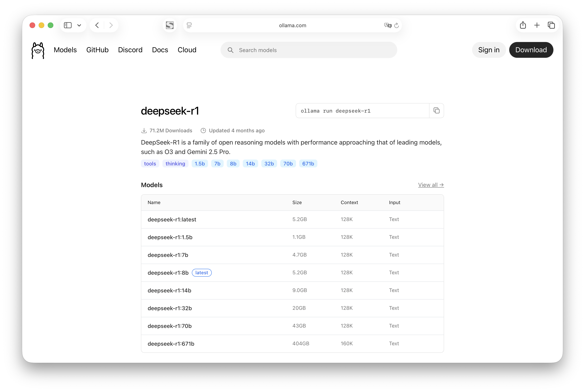The height and width of the screenshot is (392, 585).
Task: Select the 671b size tag
Action: (x=308, y=163)
